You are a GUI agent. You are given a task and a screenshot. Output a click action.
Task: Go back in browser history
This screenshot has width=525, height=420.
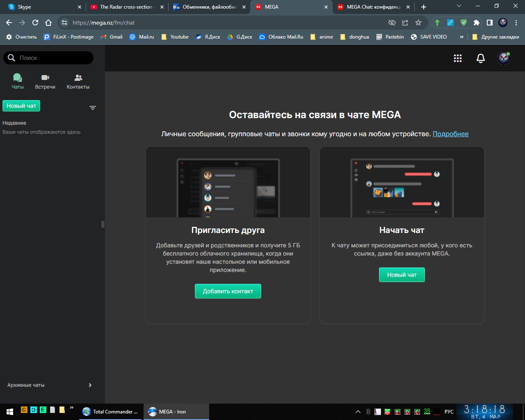point(9,23)
